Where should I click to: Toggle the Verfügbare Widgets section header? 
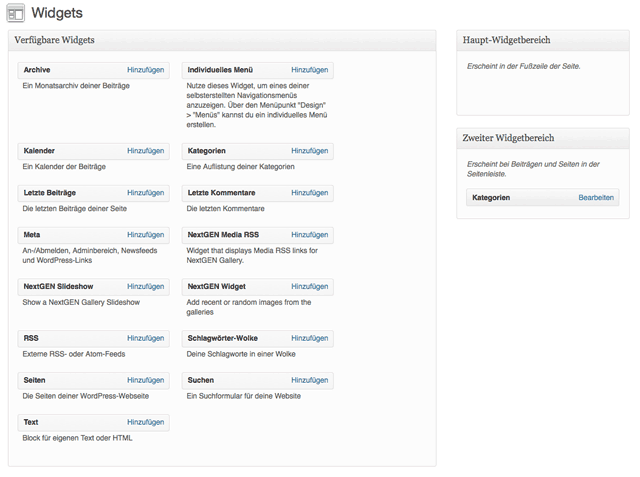click(x=222, y=40)
